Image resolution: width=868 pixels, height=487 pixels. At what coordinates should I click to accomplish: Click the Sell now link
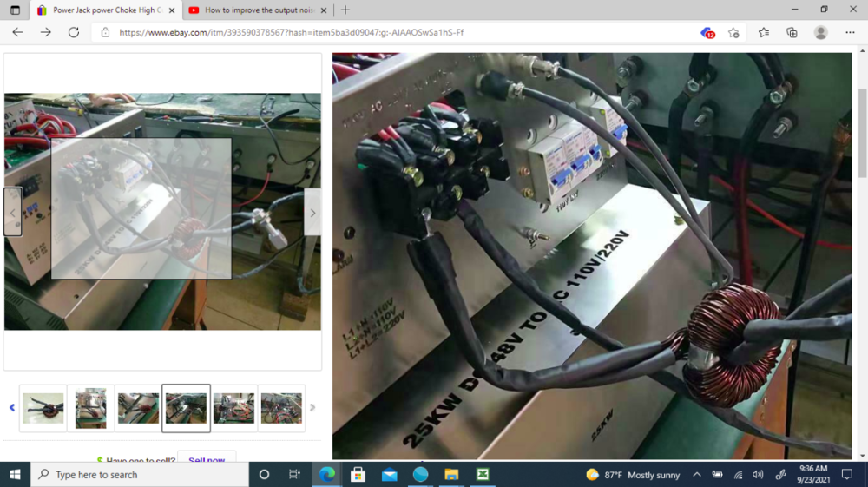207,458
